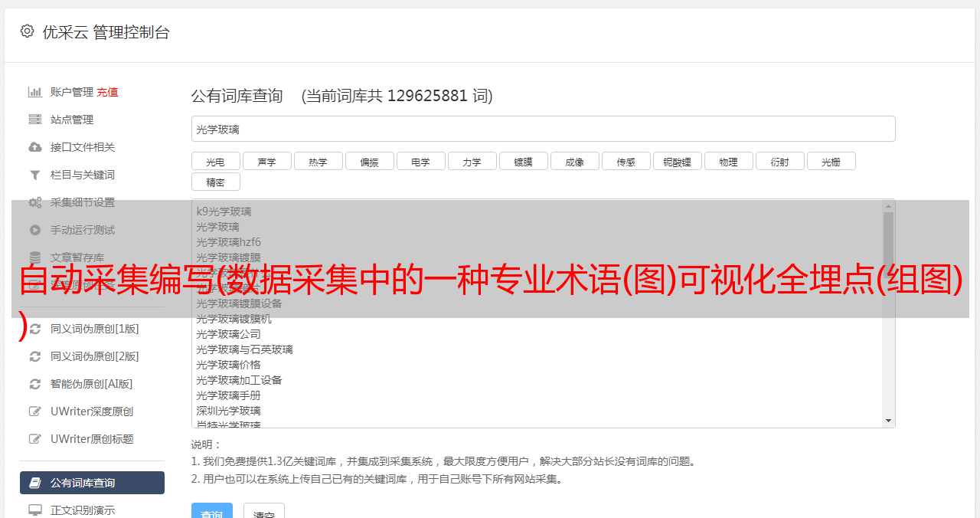
Task: Select k9光学玻璃 in the results list
Action: [224, 211]
